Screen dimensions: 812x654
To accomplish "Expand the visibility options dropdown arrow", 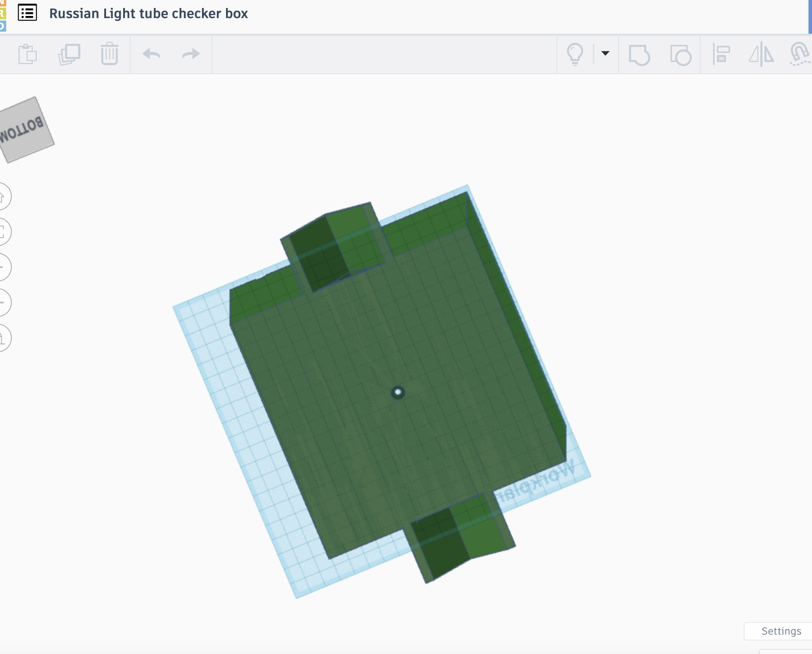I will [x=605, y=53].
